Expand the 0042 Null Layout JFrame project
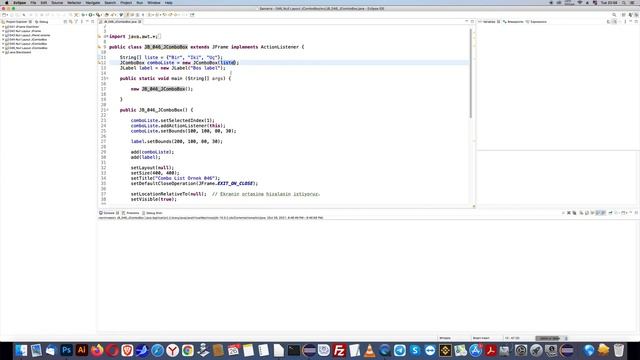Screen dimensions: 640x360 [3, 31]
